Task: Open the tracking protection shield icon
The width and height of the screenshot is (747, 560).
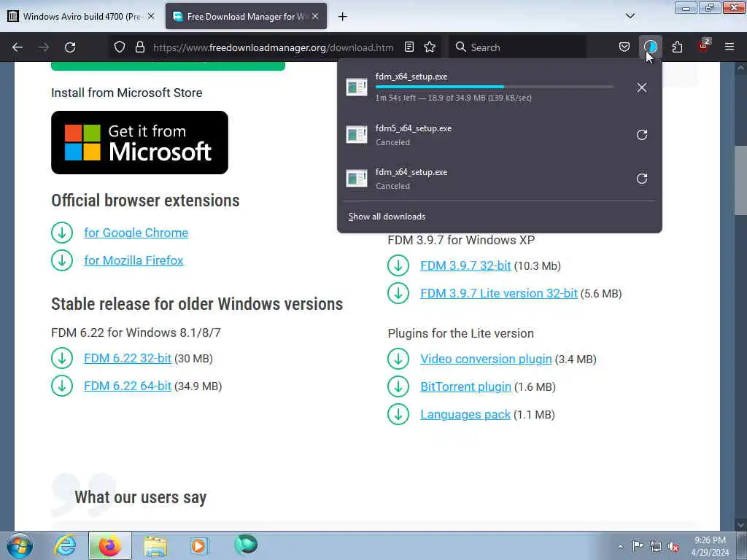Action: tap(120, 47)
